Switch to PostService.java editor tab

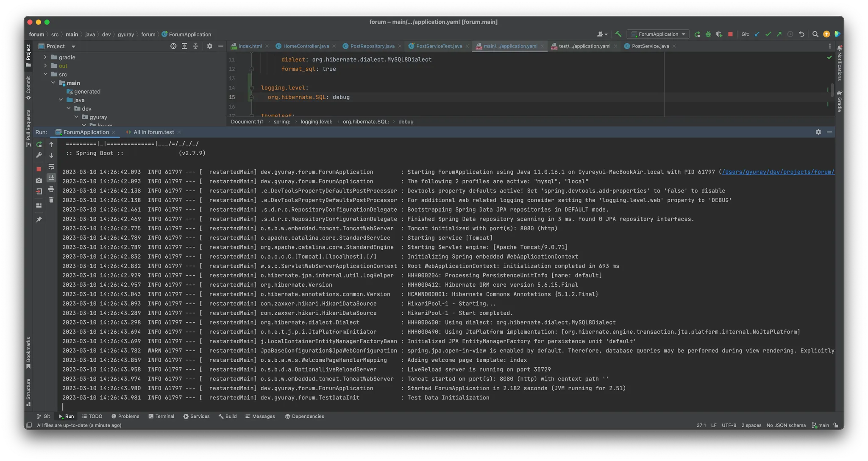650,46
